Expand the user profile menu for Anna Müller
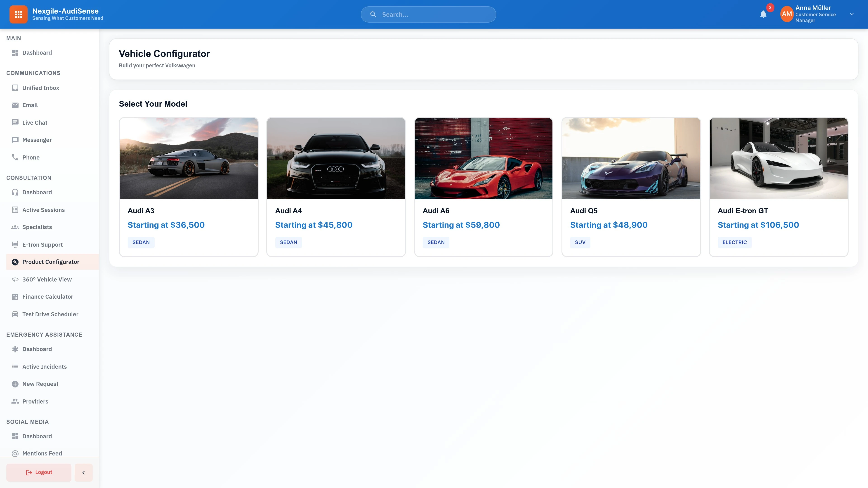 (852, 14)
